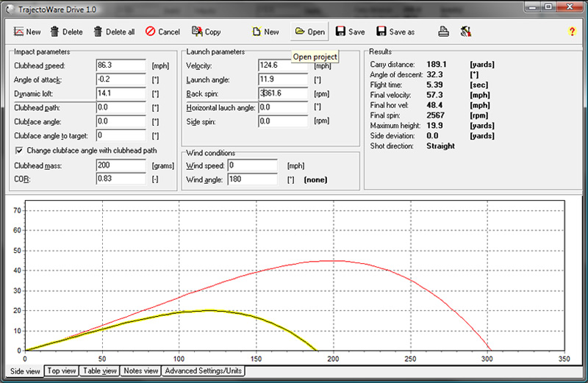Switch to Table view tab
The image size is (588, 383).
click(100, 371)
